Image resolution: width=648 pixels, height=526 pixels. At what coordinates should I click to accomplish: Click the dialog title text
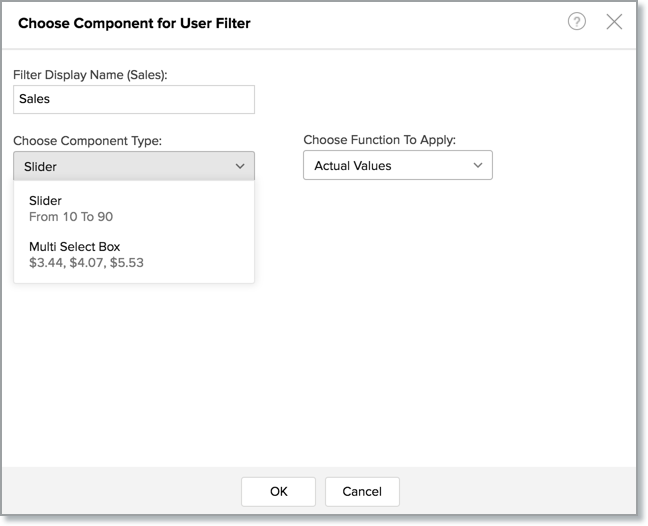(x=134, y=23)
